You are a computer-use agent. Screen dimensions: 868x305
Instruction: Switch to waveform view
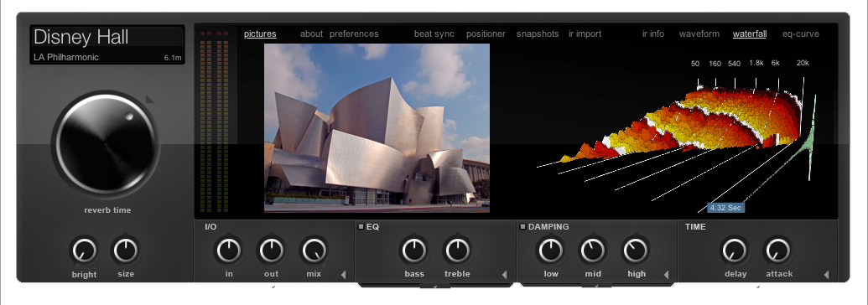coord(699,34)
